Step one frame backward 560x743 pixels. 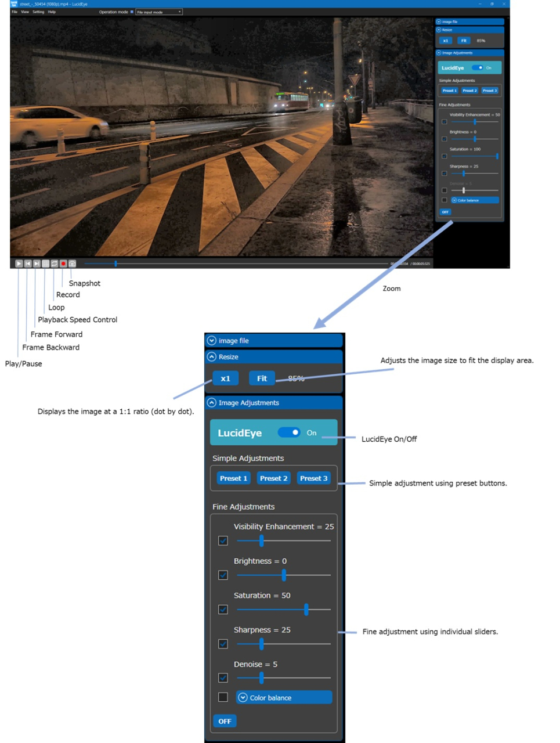pos(27,264)
